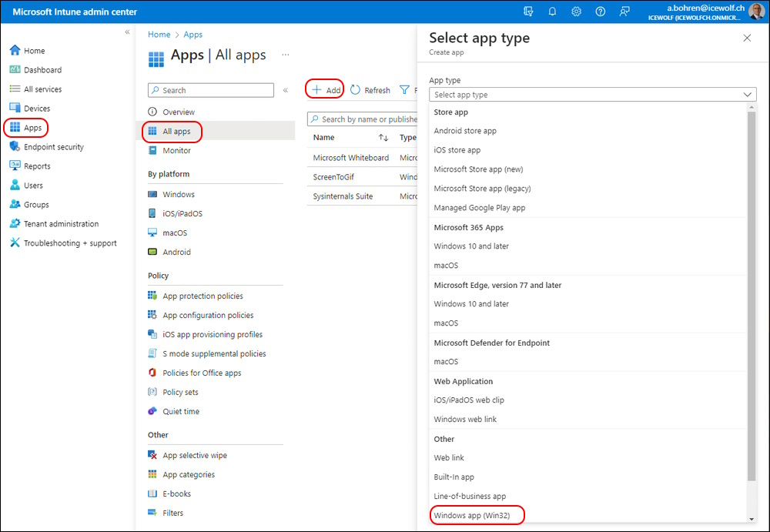Close the Select app type pane
Screen dimensions: 770x532
(x=747, y=38)
